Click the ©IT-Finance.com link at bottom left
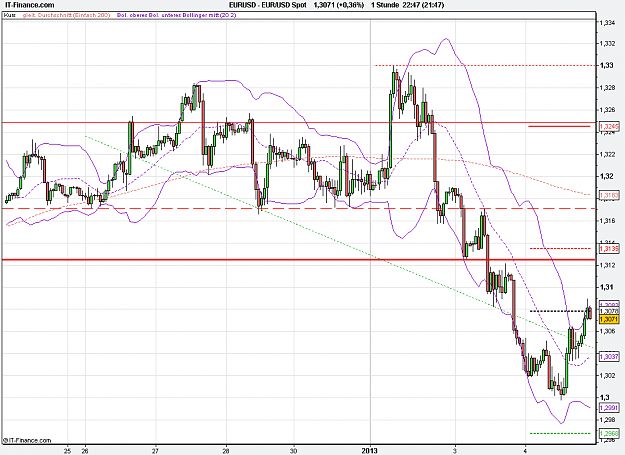 click(27, 440)
